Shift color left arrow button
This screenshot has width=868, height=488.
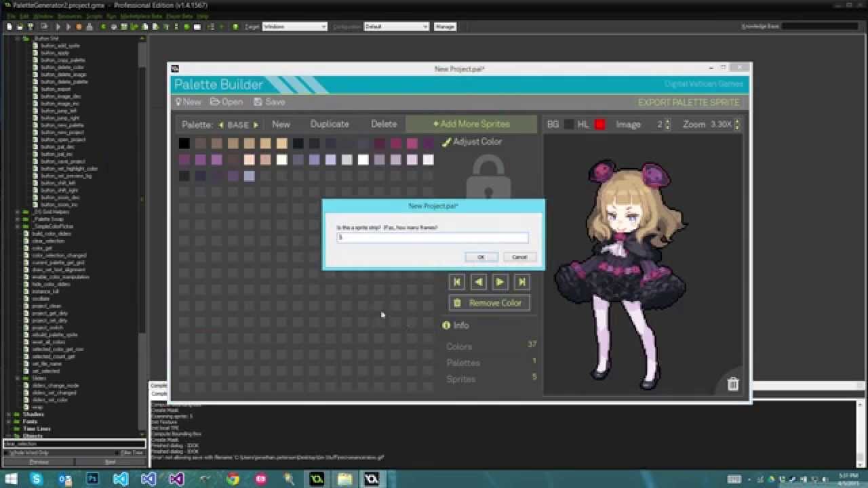click(x=479, y=282)
